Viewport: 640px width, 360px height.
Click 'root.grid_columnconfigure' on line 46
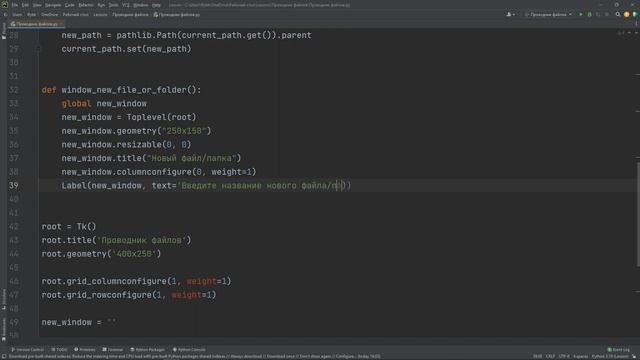(x=104, y=281)
